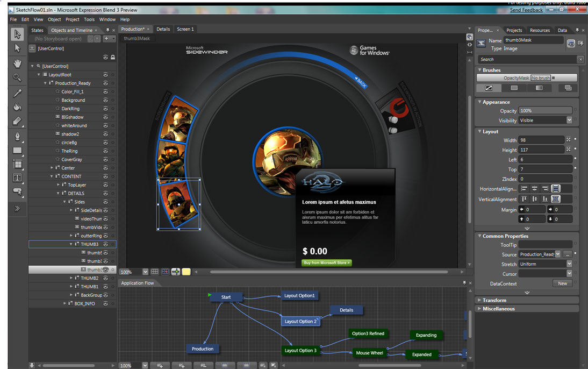Toggle visibility of CONTENT layer
The image size is (588, 369).
tap(105, 176)
